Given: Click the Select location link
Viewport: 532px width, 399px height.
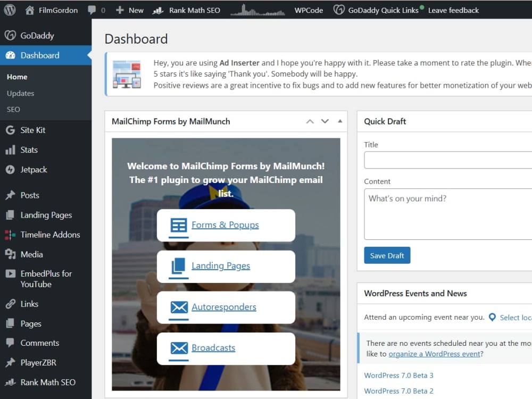Looking at the screenshot, I should pyautogui.click(x=516, y=318).
